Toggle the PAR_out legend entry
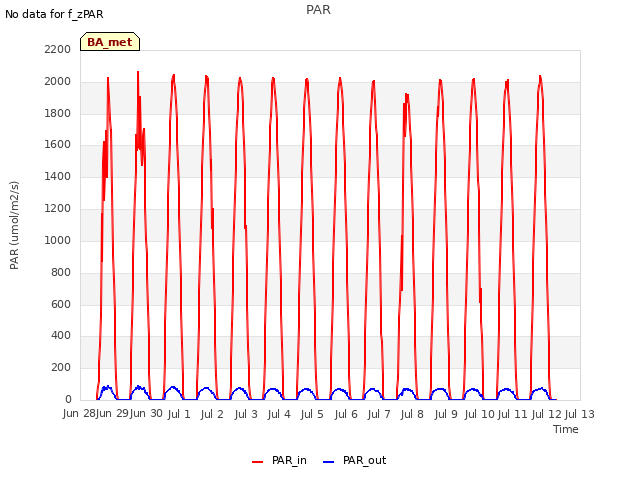Viewport: 640px width, 480px height. [354, 461]
